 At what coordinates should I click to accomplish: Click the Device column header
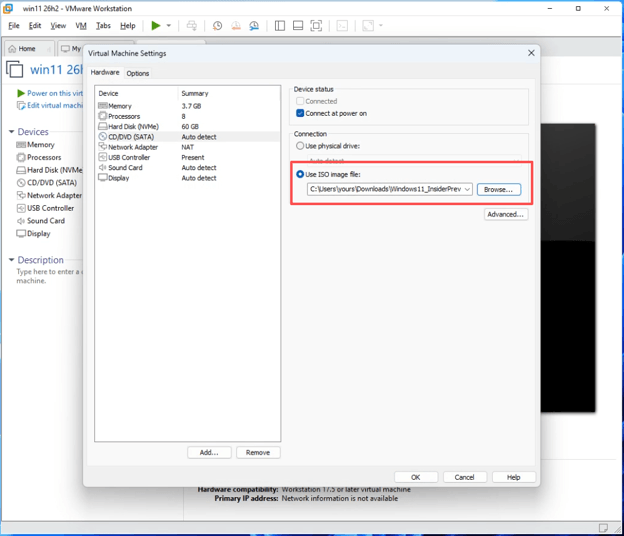pos(108,94)
